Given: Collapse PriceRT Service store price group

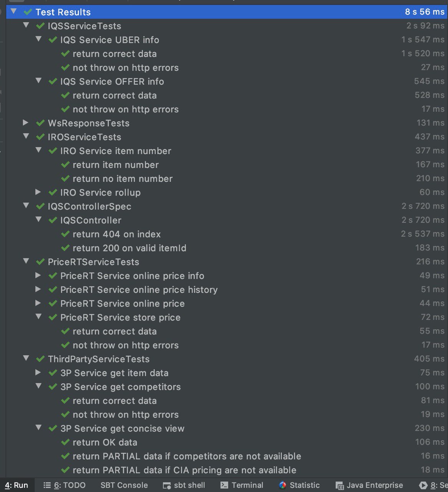Looking at the screenshot, I should pyautogui.click(x=38, y=317).
